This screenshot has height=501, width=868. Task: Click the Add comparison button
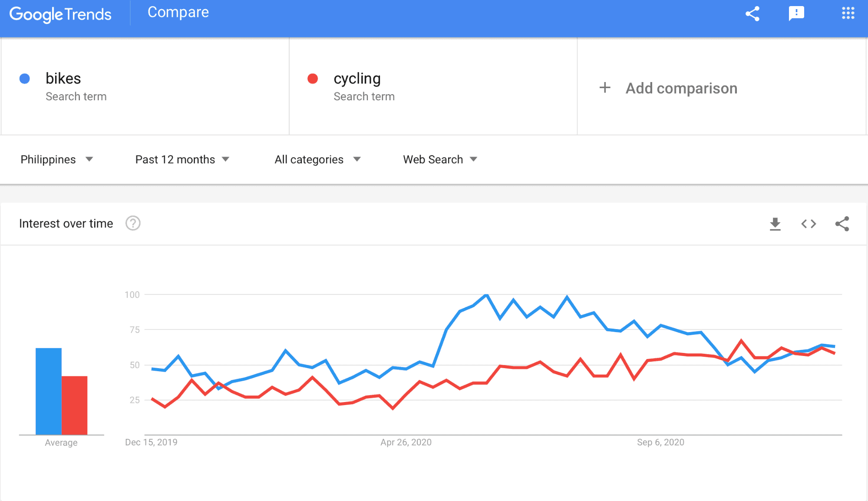coord(668,88)
